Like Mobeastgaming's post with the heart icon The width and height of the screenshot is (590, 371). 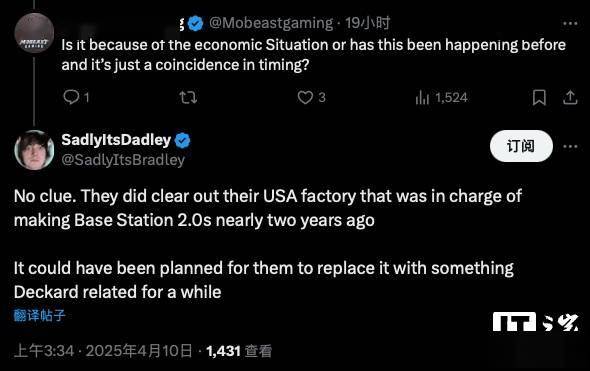pos(305,97)
